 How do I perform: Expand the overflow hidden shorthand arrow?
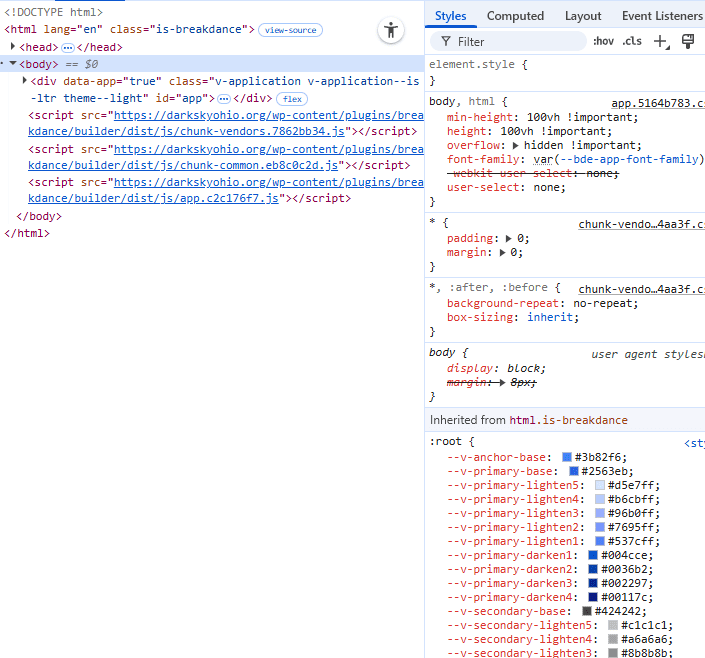point(516,146)
